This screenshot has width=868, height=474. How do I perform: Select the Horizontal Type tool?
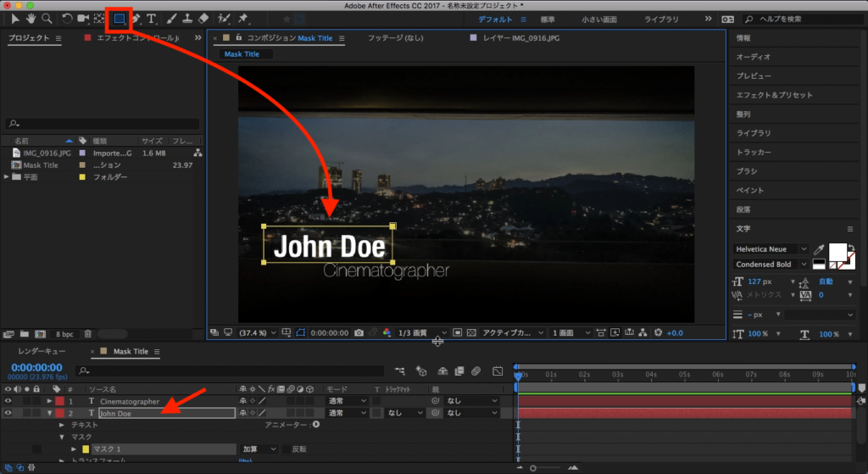[x=152, y=18]
